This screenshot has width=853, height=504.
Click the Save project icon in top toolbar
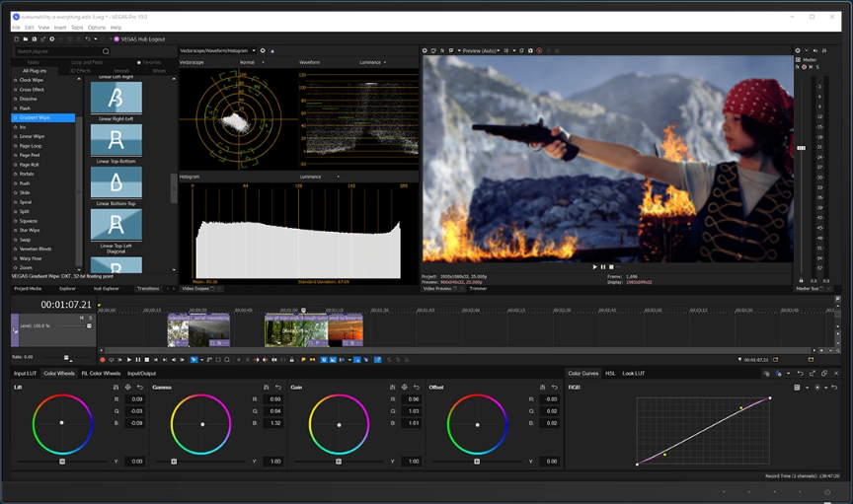pos(35,39)
